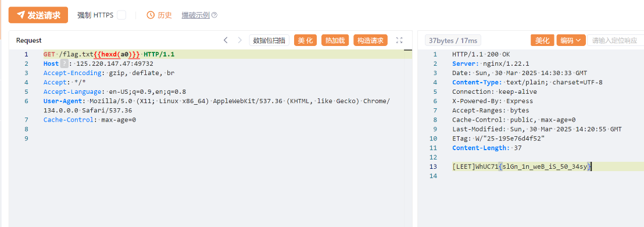Click the Host help icon on line 2

[64, 63]
